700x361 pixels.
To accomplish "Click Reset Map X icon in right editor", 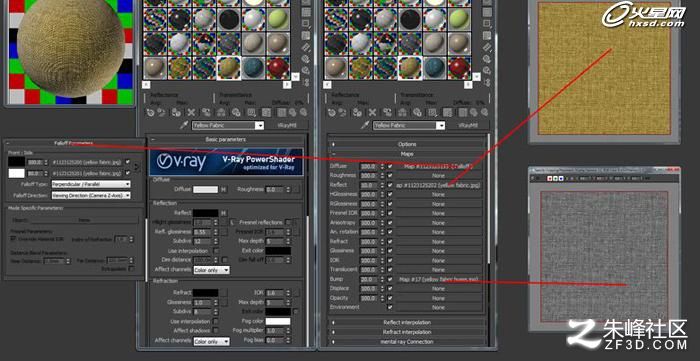I will click(372, 112).
